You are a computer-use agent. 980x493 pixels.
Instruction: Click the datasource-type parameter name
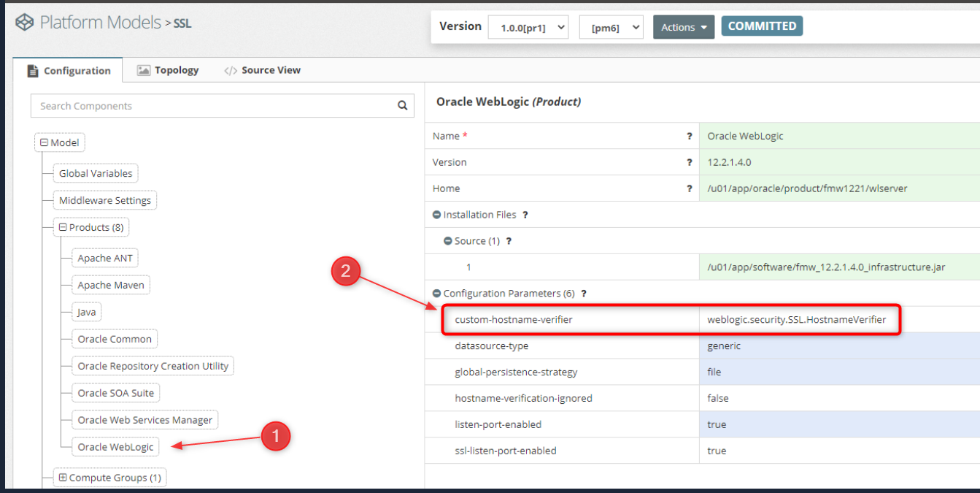coord(492,346)
